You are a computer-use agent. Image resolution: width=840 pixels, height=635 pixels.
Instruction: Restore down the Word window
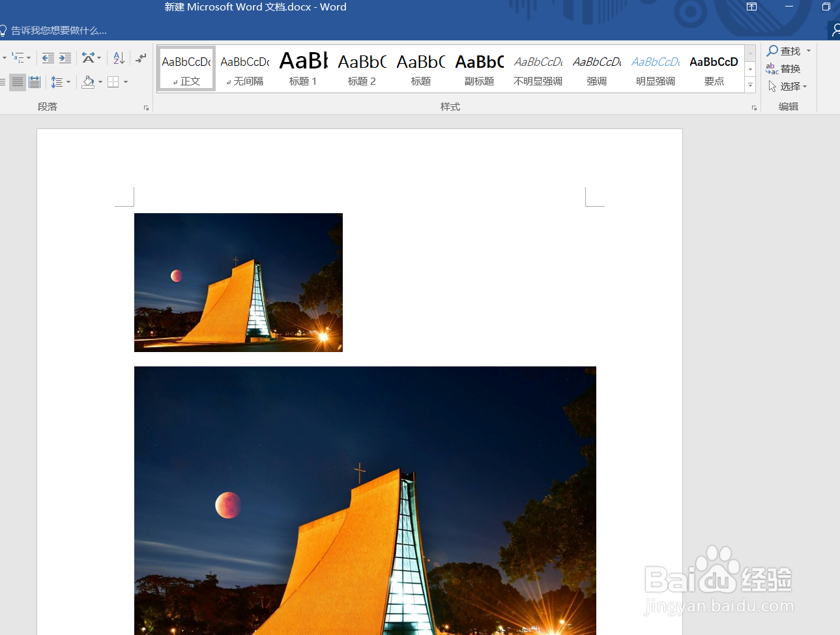point(826,7)
